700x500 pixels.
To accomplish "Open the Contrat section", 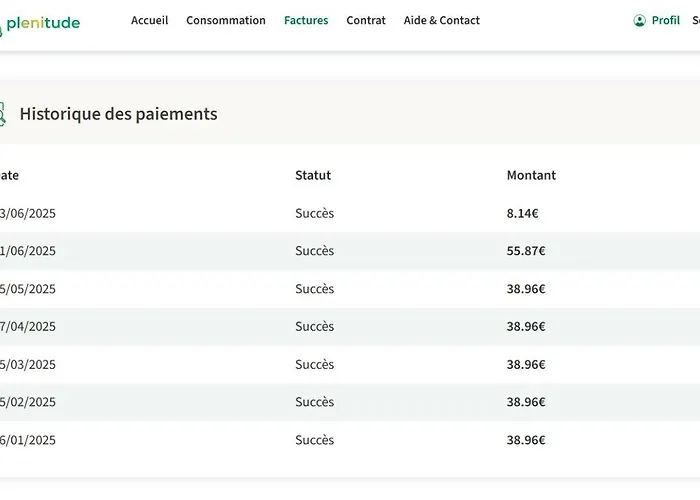I will click(366, 20).
